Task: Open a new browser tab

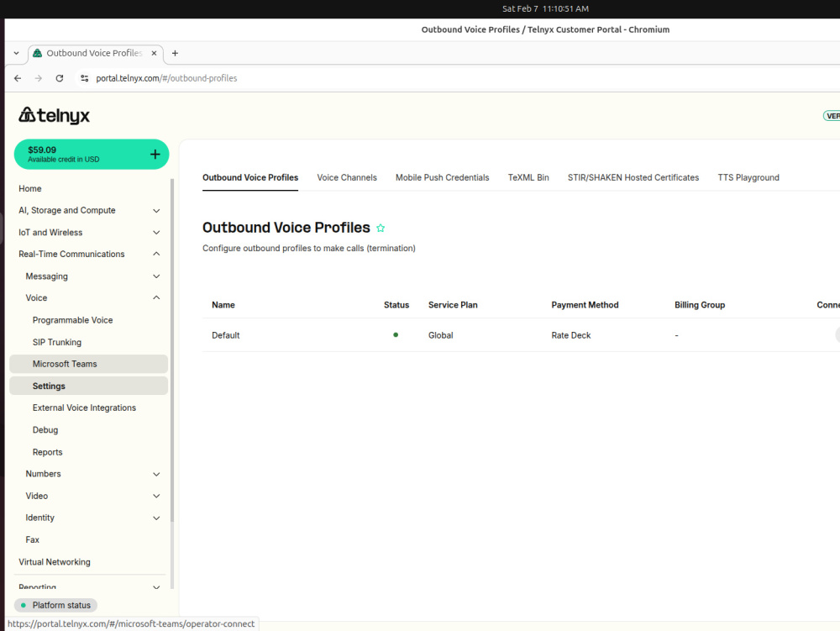Action: 175,53
